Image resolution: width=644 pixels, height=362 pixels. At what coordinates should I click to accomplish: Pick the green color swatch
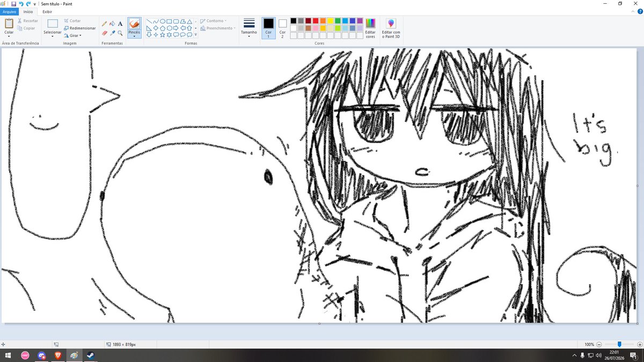[338, 21]
